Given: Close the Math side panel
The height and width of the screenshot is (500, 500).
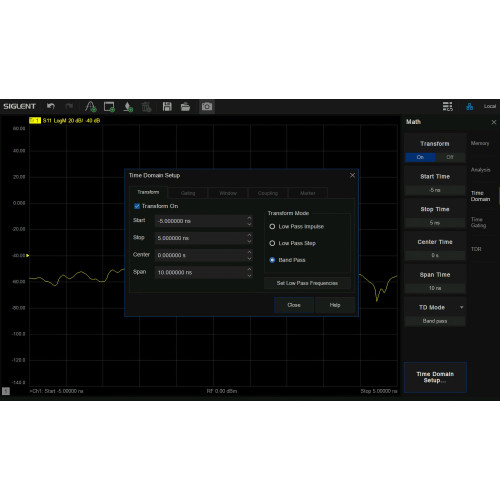Looking at the screenshot, I should click(494, 122).
